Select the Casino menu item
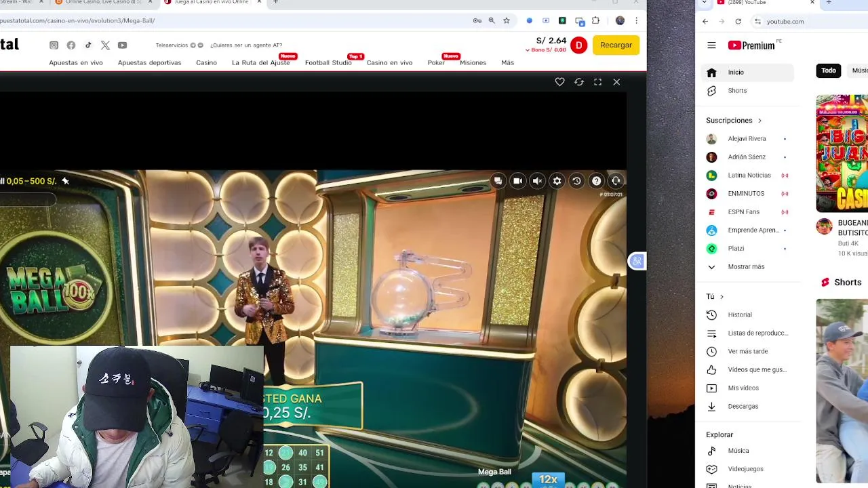Image resolution: width=868 pixels, height=488 pixels. pyautogui.click(x=206, y=62)
